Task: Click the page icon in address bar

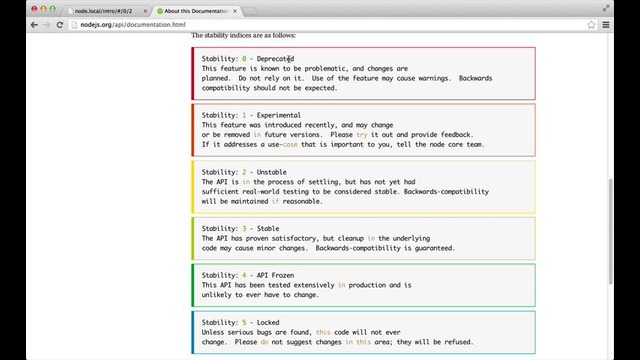Action: click(74, 25)
